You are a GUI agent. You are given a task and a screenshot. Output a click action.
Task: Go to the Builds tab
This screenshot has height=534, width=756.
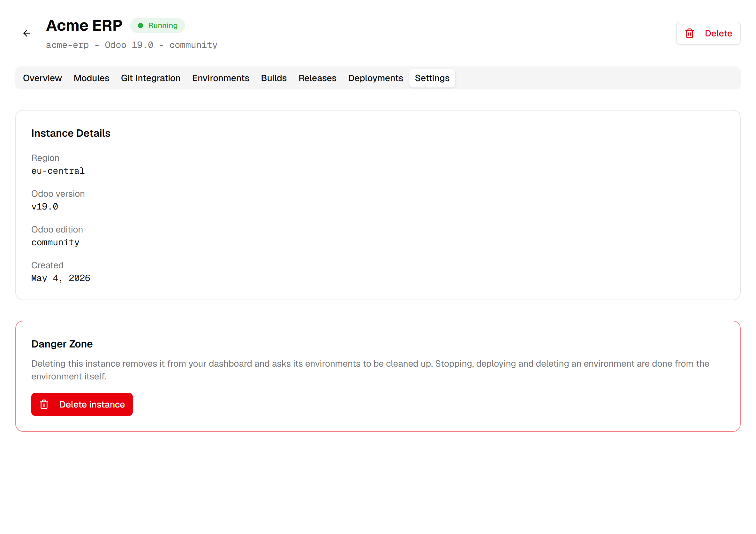pos(274,78)
